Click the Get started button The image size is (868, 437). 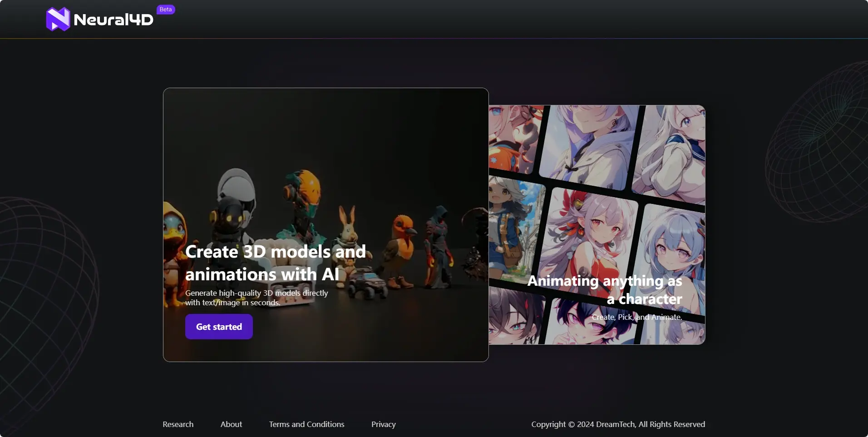click(219, 327)
